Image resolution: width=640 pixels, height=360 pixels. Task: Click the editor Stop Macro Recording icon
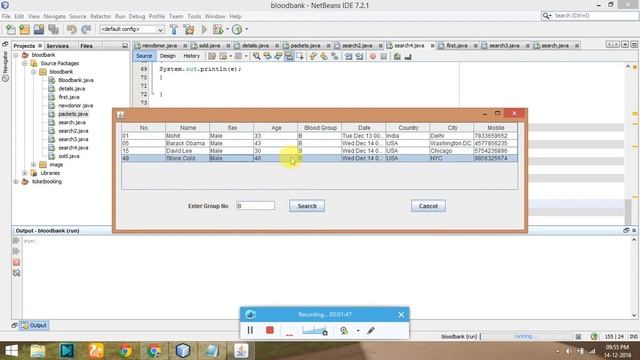(x=384, y=56)
